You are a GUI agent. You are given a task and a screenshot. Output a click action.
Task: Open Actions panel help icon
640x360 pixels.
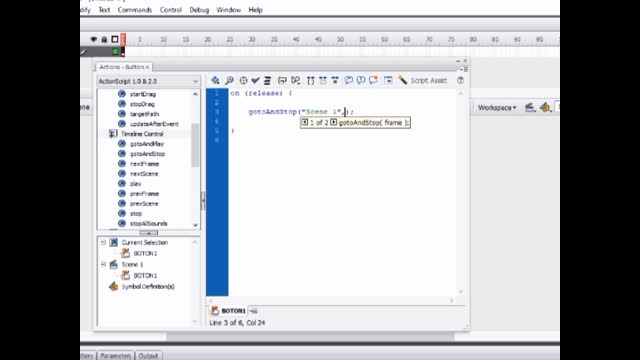click(460, 80)
